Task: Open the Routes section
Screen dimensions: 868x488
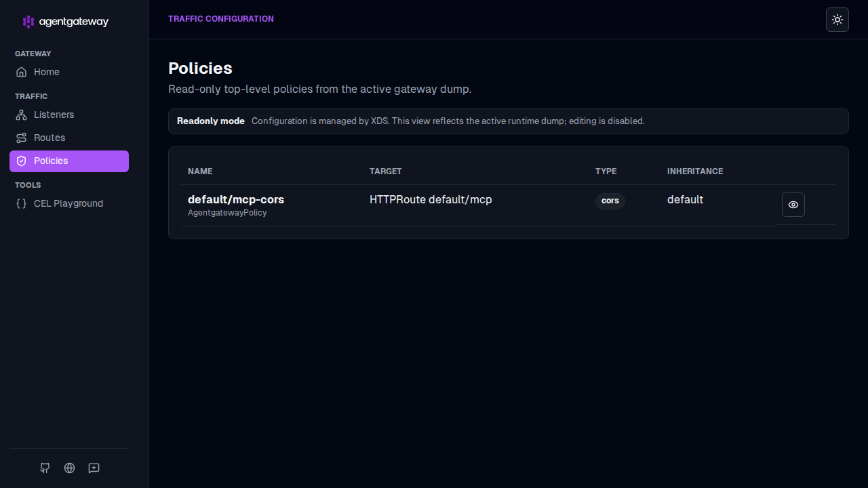Action: pos(69,138)
